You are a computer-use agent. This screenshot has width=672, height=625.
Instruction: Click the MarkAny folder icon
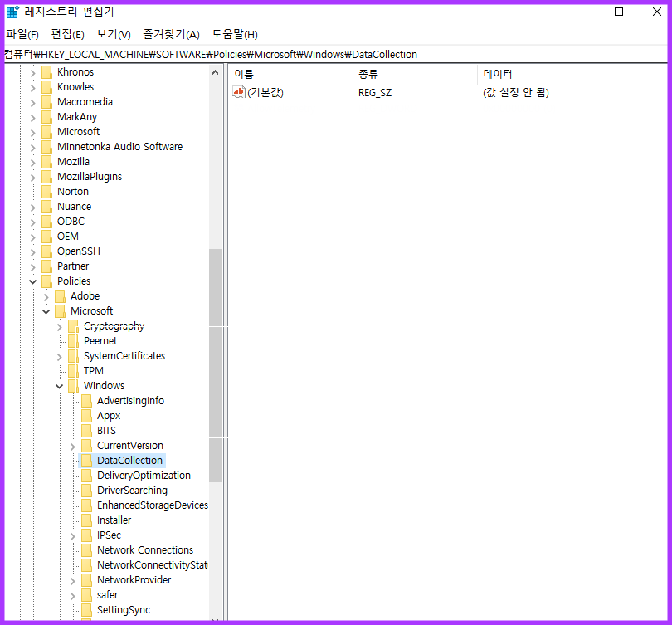[x=46, y=117]
